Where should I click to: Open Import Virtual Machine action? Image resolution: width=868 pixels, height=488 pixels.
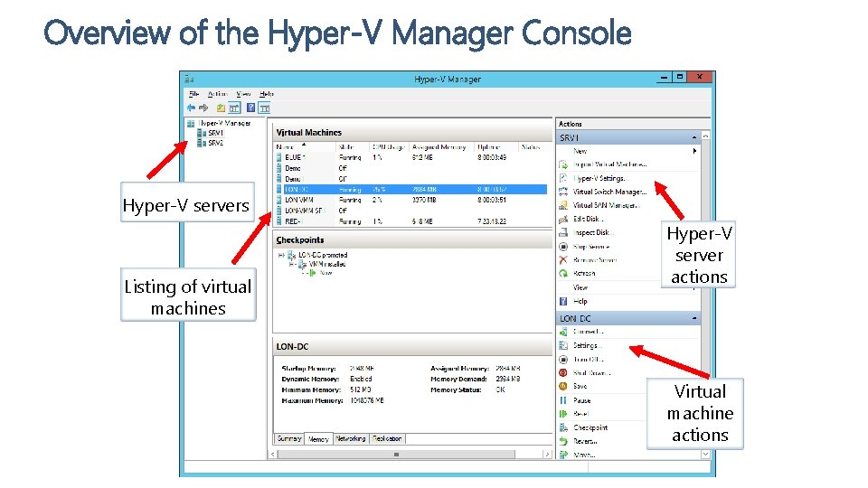(x=609, y=164)
